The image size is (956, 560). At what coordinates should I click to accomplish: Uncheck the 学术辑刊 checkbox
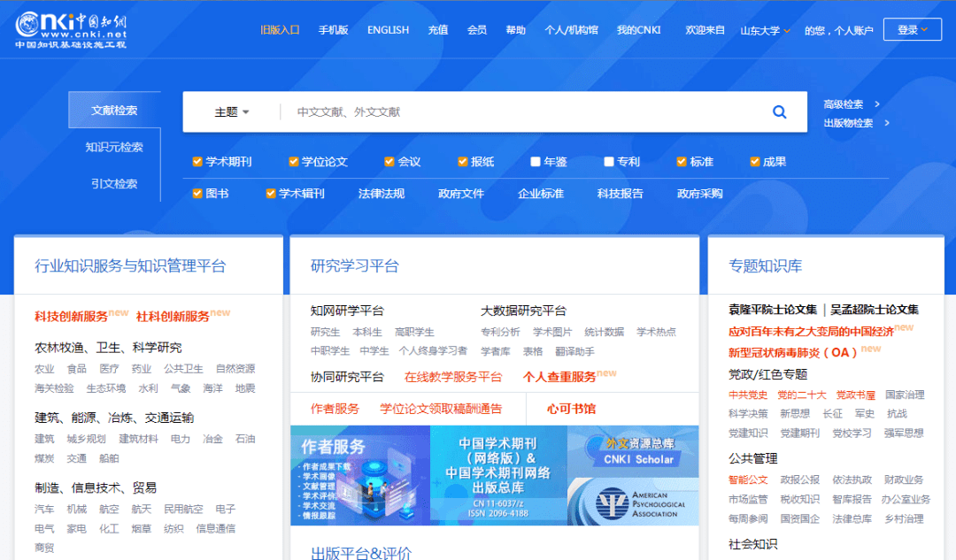pyautogui.click(x=271, y=194)
